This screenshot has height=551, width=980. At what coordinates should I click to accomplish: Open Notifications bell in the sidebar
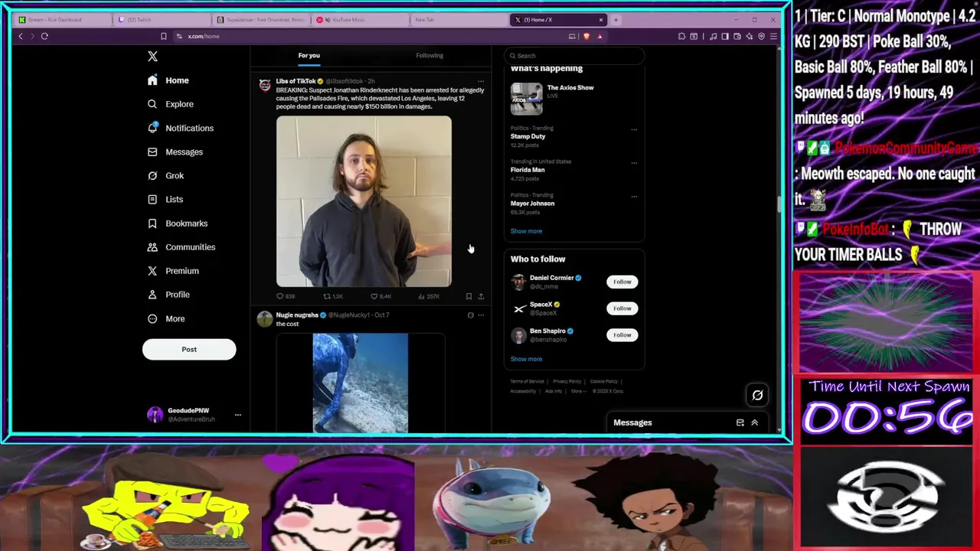(x=181, y=128)
